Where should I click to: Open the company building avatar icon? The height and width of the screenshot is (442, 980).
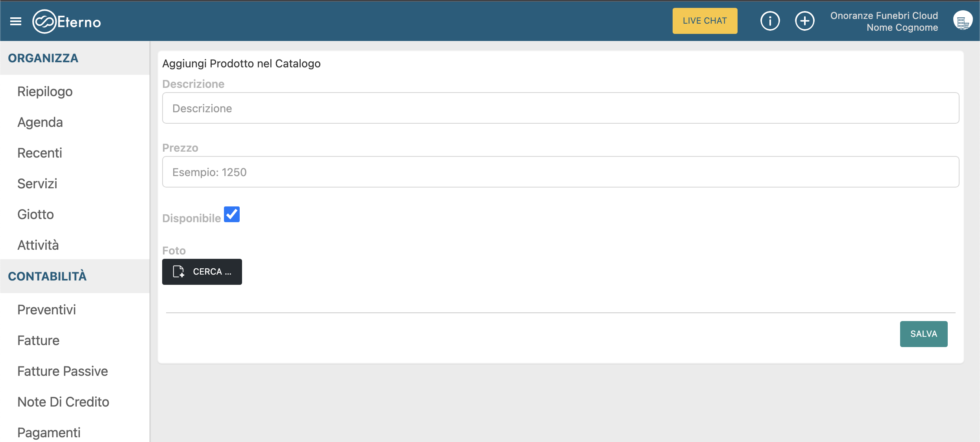[962, 21]
